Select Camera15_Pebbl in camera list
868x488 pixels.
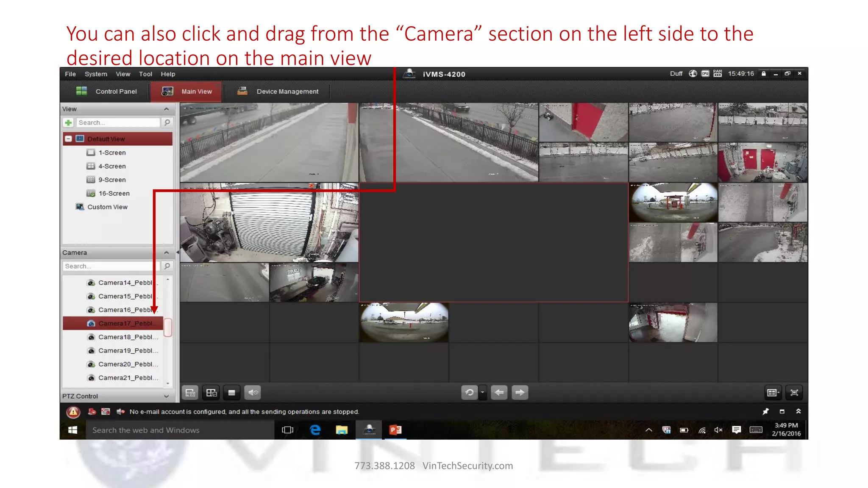point(113,296)
